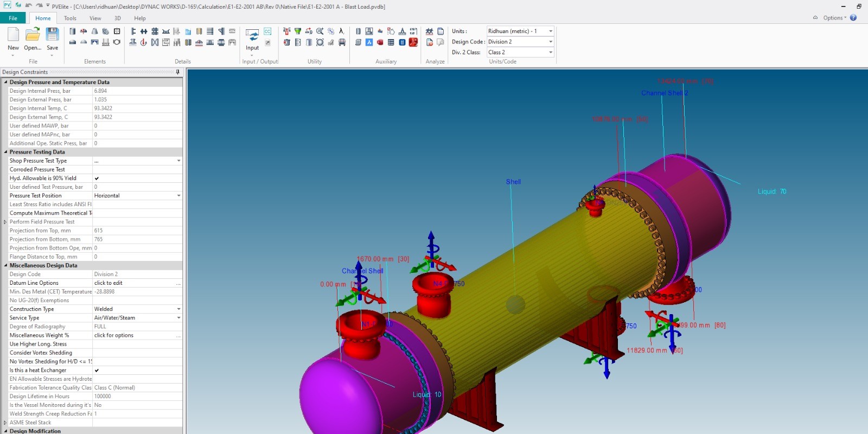Uncheck Hyd. Allowable is 90% Yield
Image resolution: width=868 pixels, height=434 pixels.
[97, 178]
